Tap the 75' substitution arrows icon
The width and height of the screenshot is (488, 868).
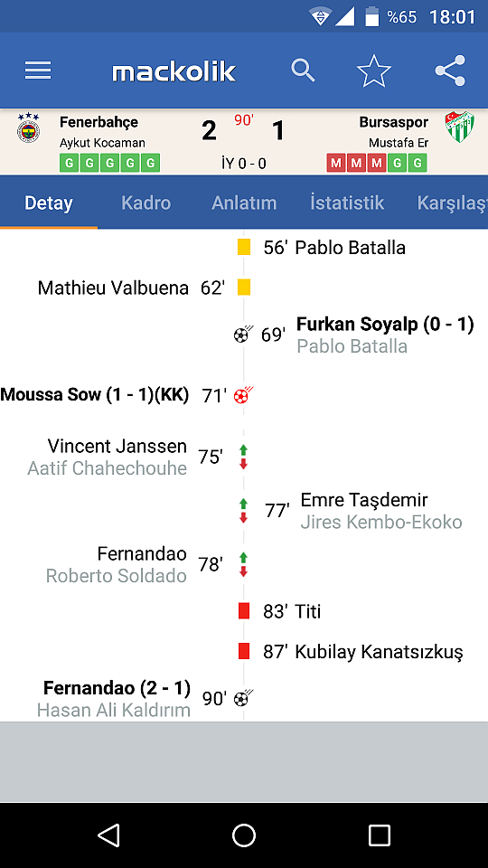(x=243, y=458)
